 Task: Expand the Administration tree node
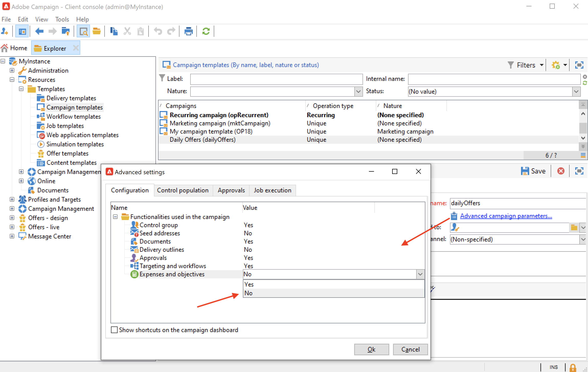point(12,70)
